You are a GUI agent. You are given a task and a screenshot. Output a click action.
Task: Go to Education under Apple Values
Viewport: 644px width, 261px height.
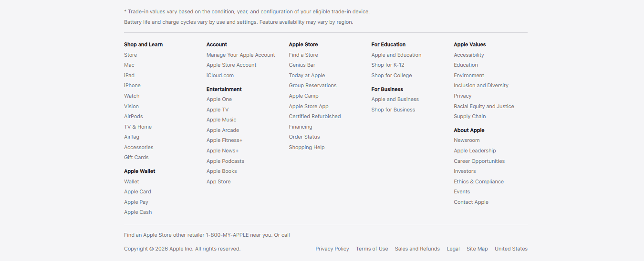pyautogui.click(x=466, y=65)
